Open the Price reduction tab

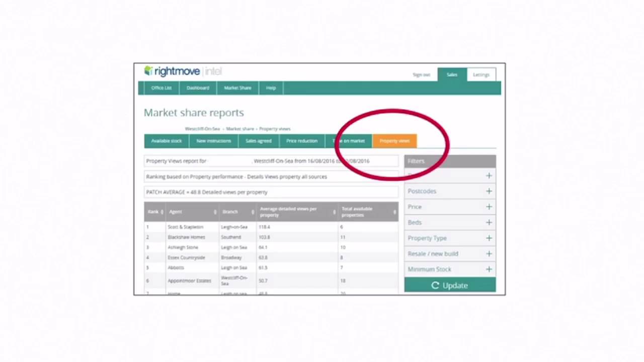click(301, 141)
